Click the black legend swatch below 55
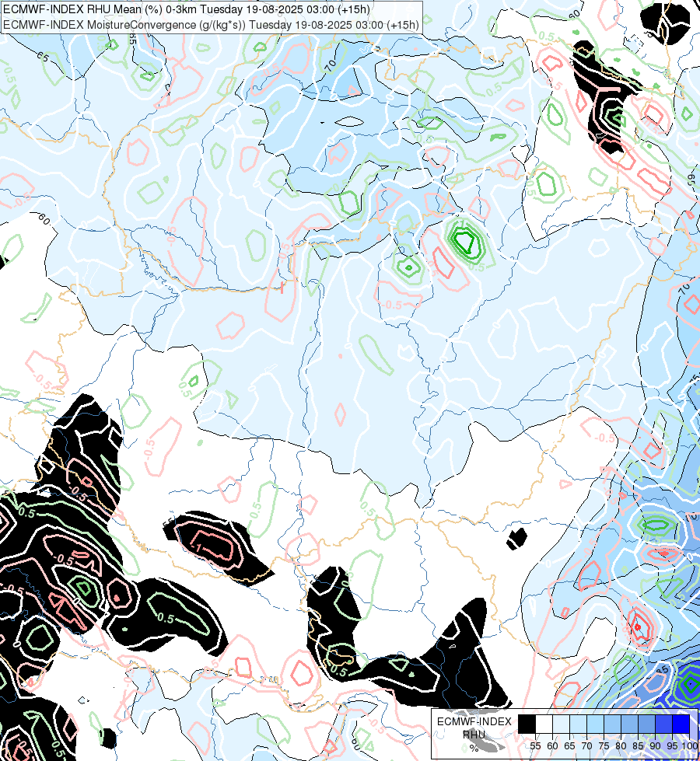 click(x=527, y=724)
